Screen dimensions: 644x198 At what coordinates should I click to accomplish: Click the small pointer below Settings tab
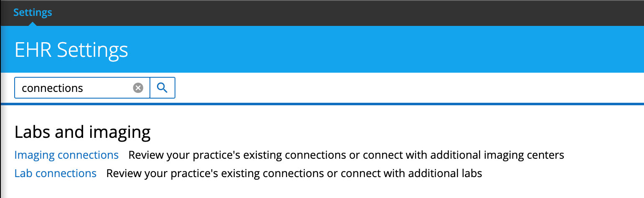pyautogui.click(x=33, y=23)
